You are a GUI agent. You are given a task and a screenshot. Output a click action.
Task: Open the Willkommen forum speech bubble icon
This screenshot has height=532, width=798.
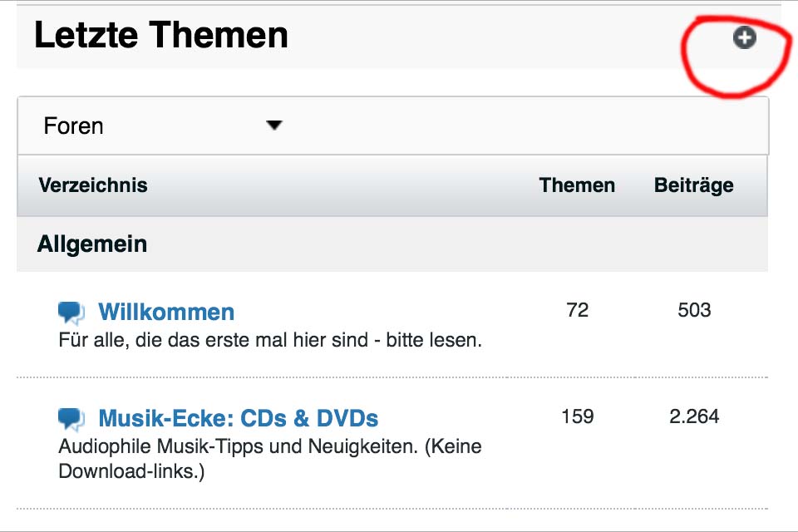tap(71, 313)
